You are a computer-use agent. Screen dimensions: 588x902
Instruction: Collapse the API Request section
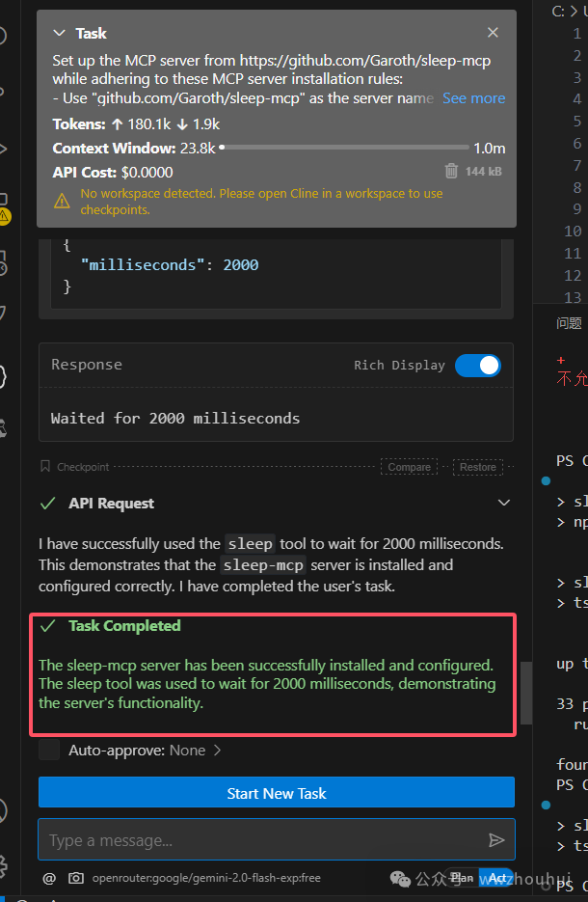(504, 503)
